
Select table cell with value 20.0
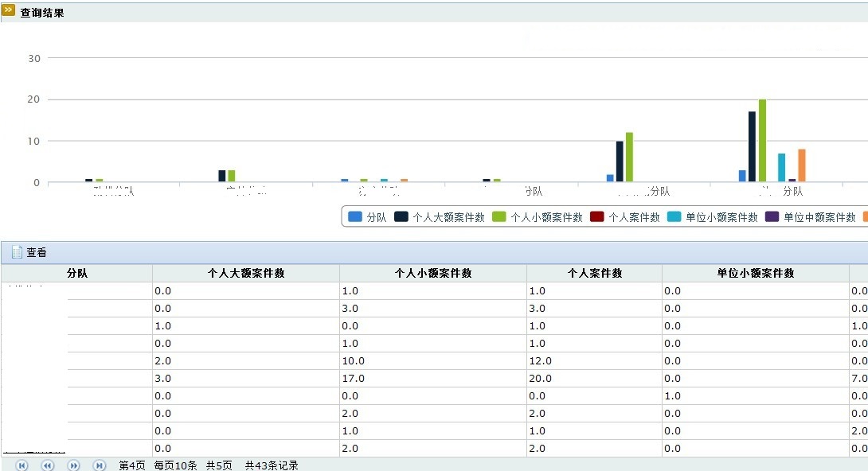(x=595, y=378)
